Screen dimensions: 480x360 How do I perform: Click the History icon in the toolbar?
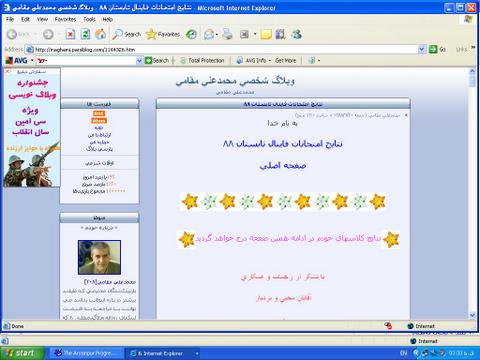191,34
